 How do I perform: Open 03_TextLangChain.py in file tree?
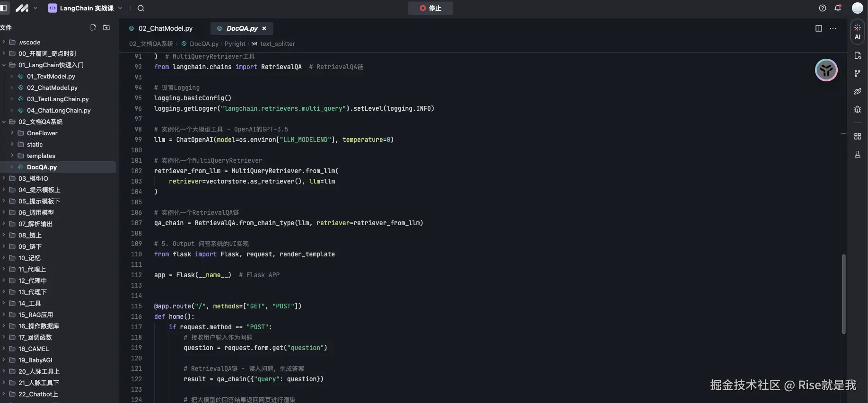point(58,99)
